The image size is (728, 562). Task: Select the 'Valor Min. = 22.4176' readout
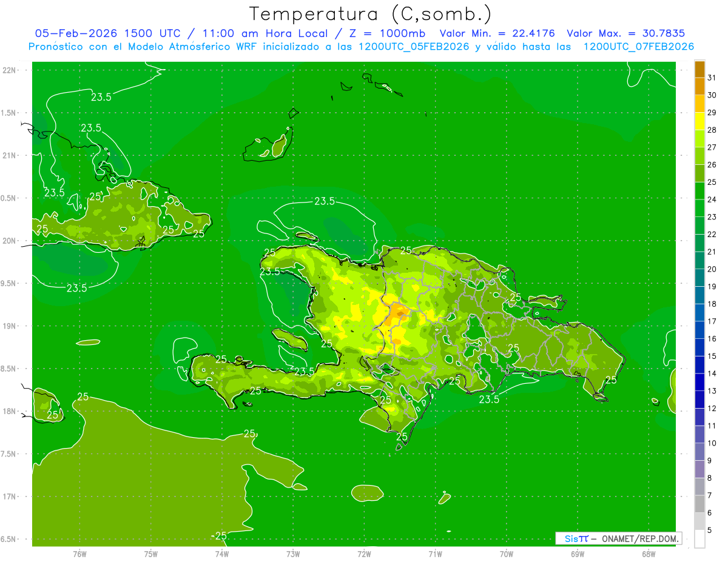pyautogui.click(x=497, y=33)
